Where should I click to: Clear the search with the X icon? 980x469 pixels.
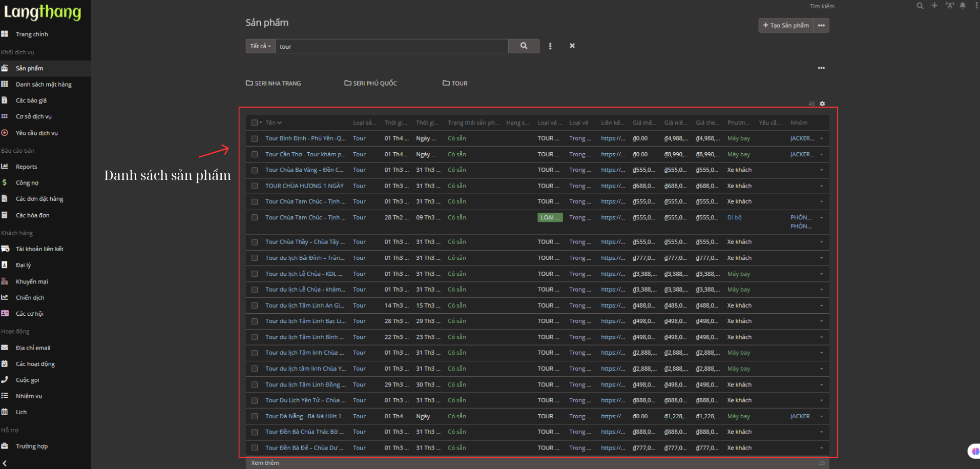point(572,46)
